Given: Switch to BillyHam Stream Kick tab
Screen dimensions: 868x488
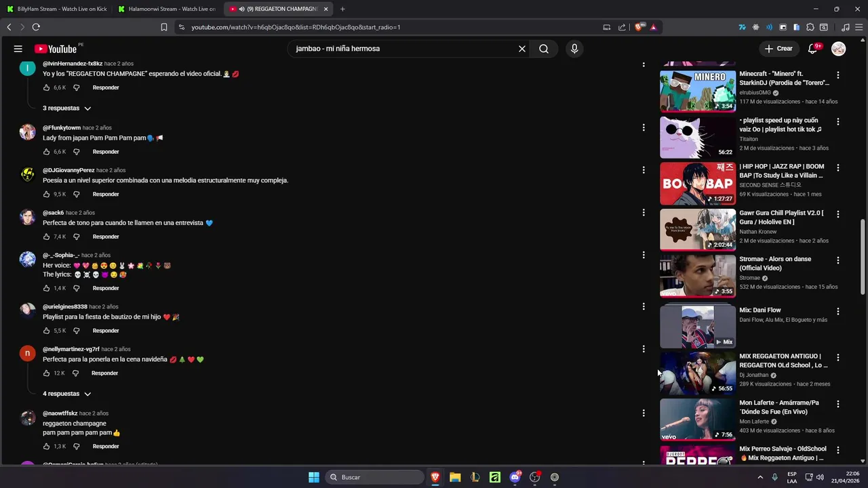Looking at the screenshot, I should (57, 9).
